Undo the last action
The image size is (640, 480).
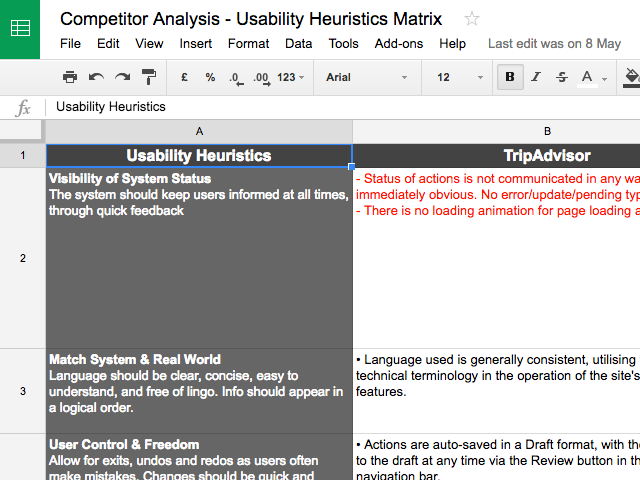tap(96, 77)
